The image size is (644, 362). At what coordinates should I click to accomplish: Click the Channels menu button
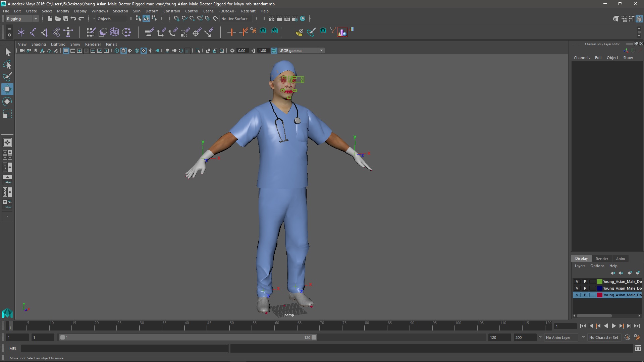(582, 58)
